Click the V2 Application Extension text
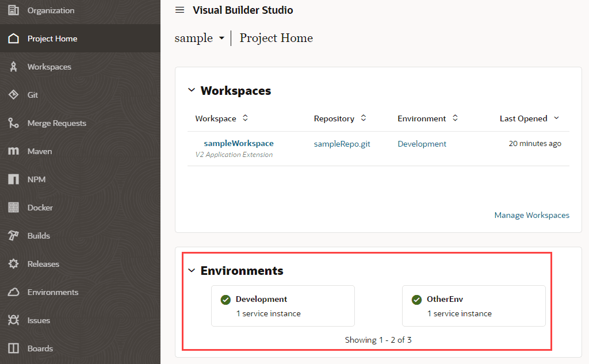The image size is (589, 364). pyautogui.click(x=234, y=155)
